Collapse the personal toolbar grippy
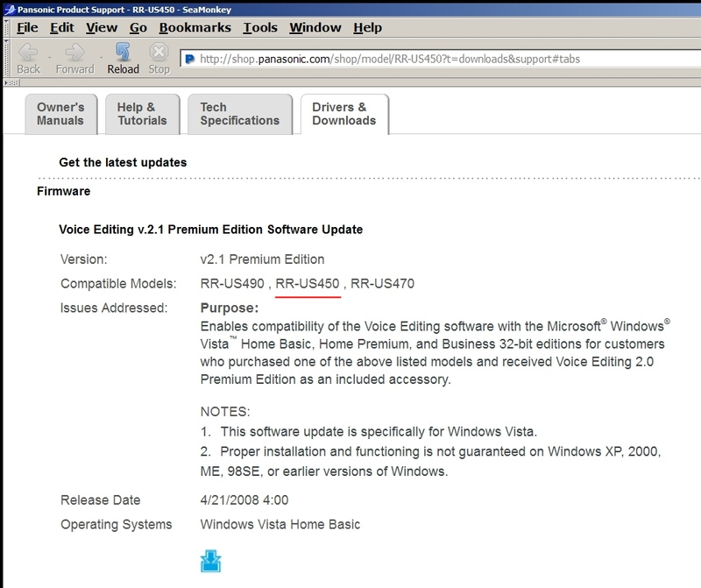The image size is (701, 588). 11,82
